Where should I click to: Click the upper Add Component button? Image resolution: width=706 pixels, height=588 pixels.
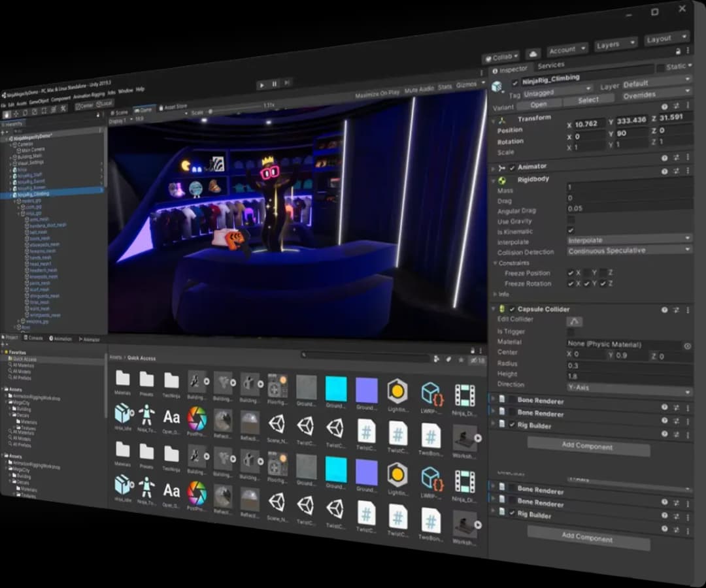(x=587, y=447)
